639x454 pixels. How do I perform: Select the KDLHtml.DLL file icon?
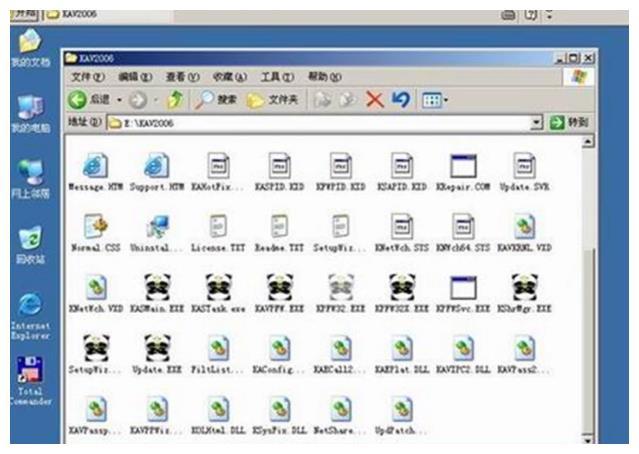pyautogui.click(x=218, y=409)
